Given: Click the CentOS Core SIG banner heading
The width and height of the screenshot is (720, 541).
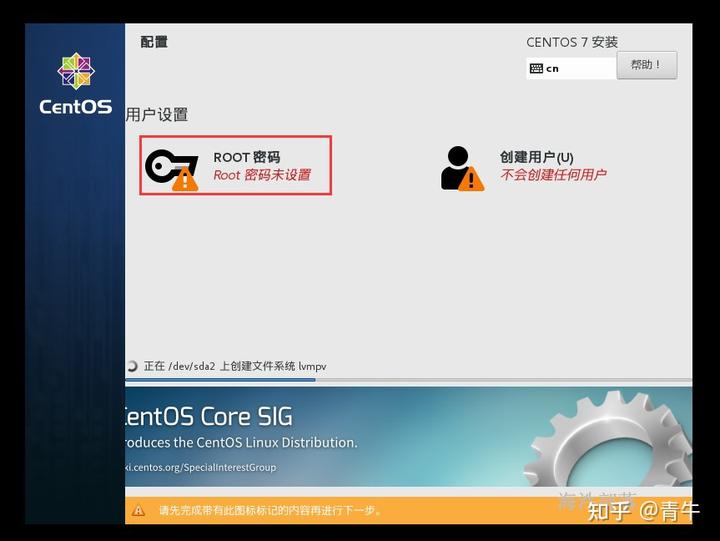Looking at the screenshot, I should (209, 417).
